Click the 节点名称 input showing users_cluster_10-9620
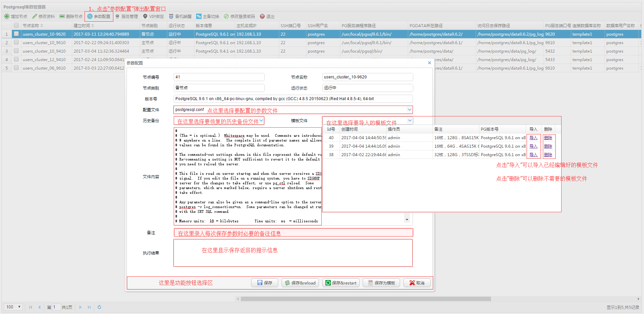This screenshot has width=644, height=314. 367,77
